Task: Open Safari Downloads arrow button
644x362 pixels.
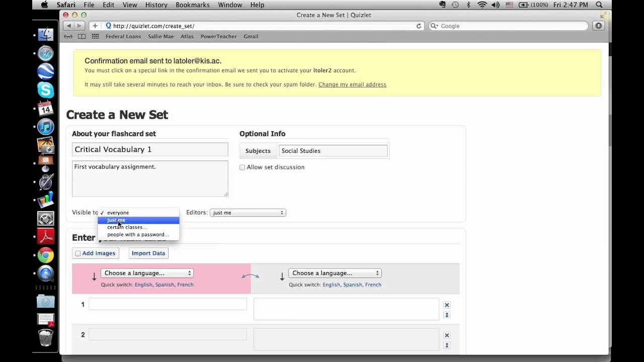Action: click(x=598, y=26)
